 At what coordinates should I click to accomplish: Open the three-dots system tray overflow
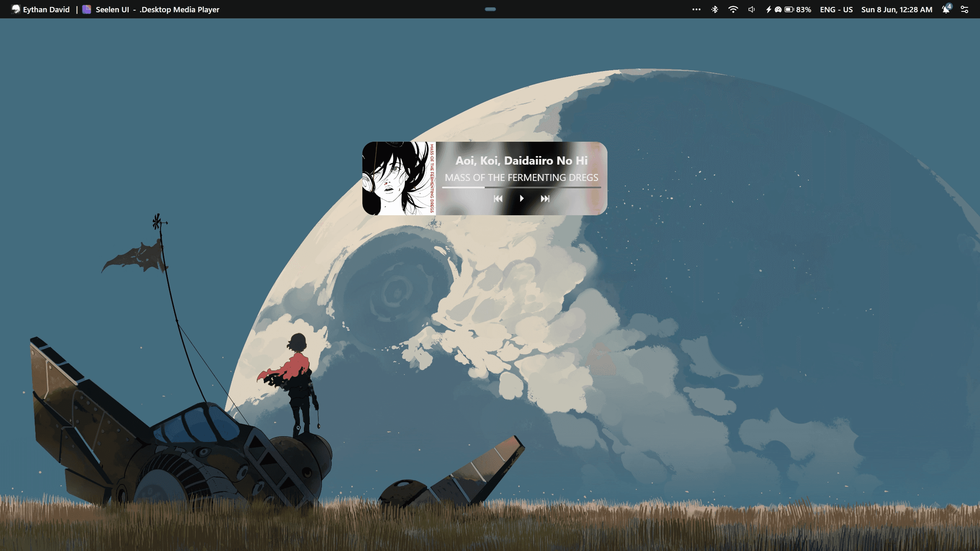click(696, 9)
